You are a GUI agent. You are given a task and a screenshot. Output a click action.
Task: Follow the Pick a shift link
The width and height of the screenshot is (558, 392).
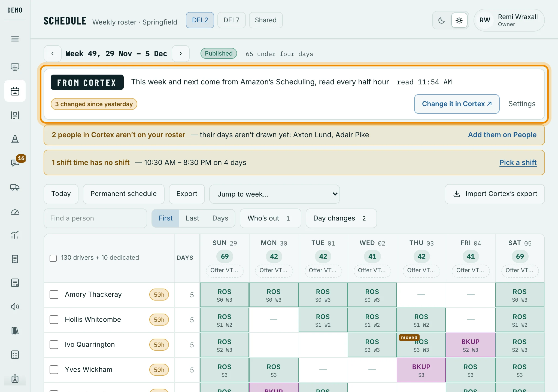[x=518, y=163]
